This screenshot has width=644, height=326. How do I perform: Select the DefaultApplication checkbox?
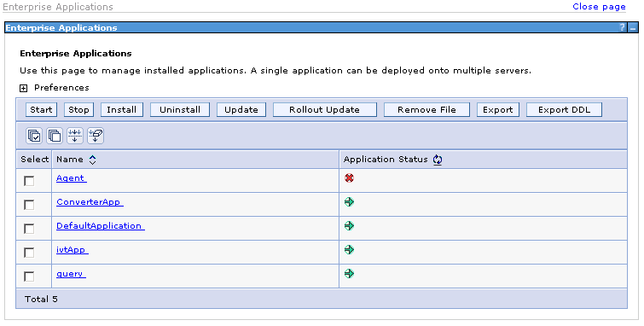click(29, 229)
